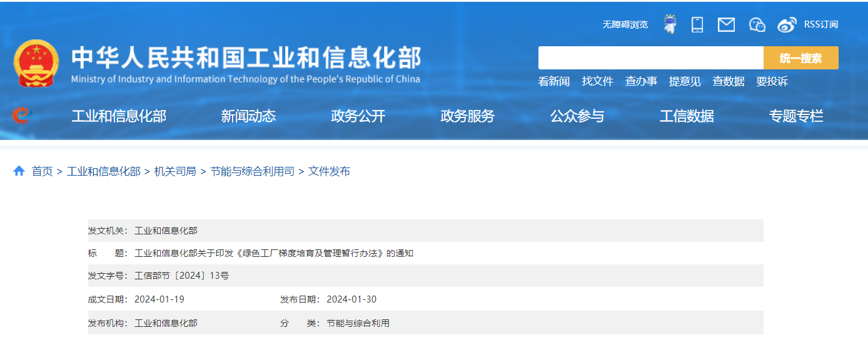Open RSS订阅 link
Screen dimensions: 868x350
coord(821,24)
